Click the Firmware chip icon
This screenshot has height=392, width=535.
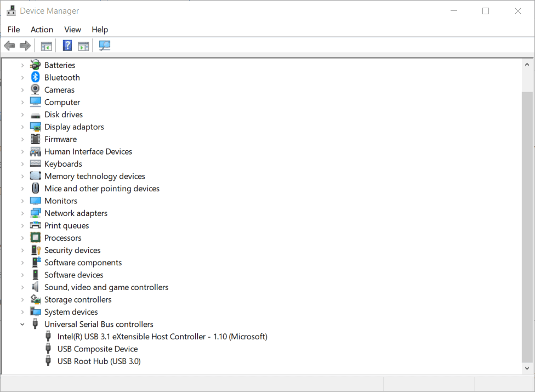35,139
